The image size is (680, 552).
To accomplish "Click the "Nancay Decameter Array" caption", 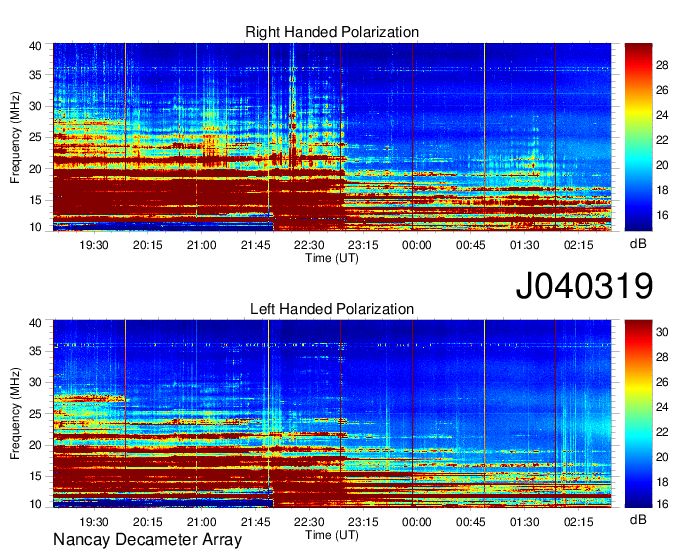I will click(x=147, y=540).
